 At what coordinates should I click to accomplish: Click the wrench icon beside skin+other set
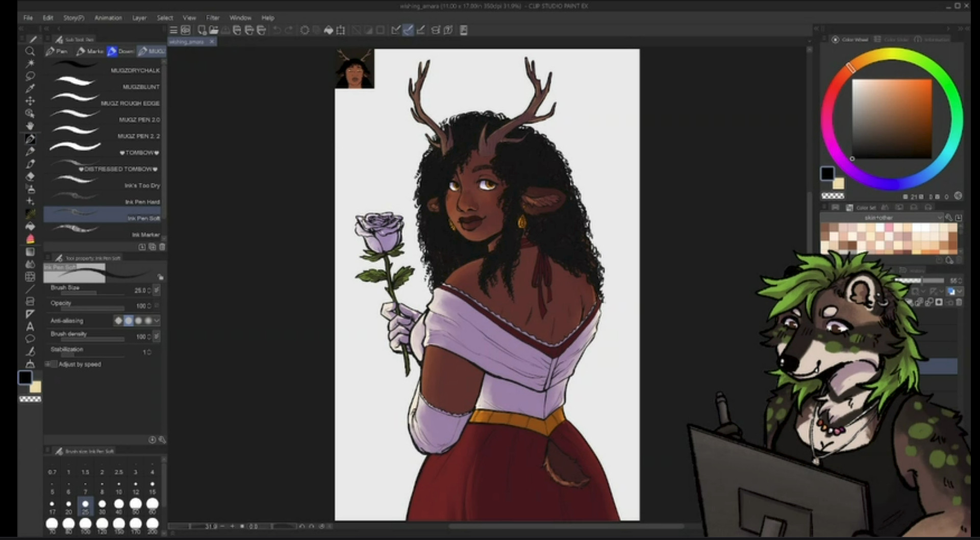pyautogui.click(x=948, y=217)
